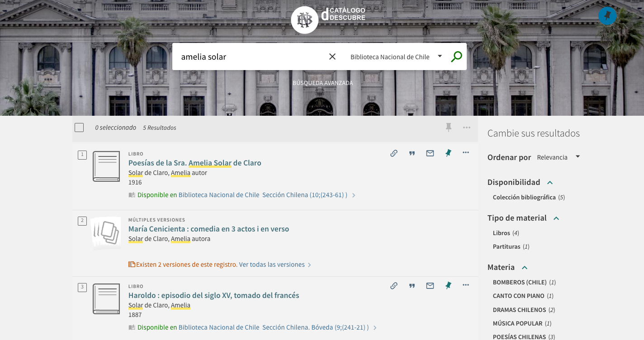
Task: Open citation for Poesías de la Sra. result
Action: click(412, 153)
